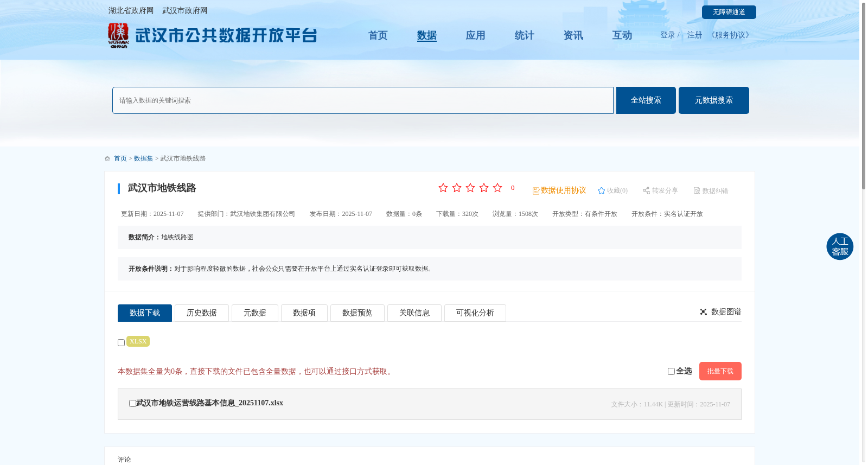Viewport: 868px width, 465px height.
Task: Click 登录 link
Action: [x=668, y=35]
